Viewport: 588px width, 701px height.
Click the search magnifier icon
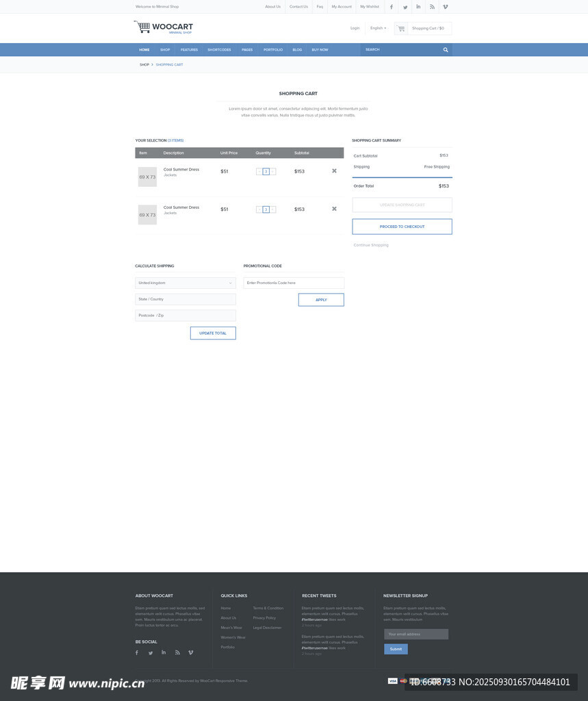[x=446, y=50]
